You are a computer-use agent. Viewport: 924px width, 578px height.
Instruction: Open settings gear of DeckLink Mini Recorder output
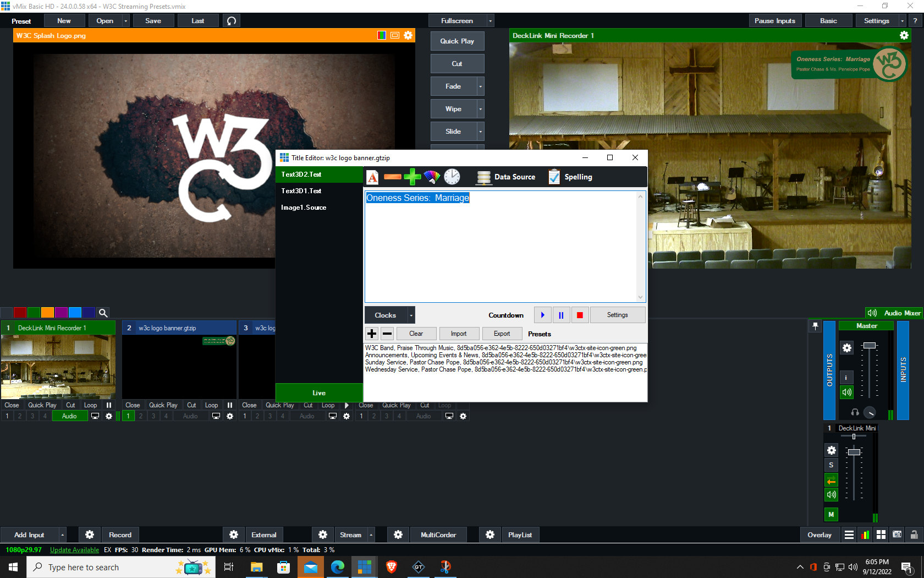(904, 35)
